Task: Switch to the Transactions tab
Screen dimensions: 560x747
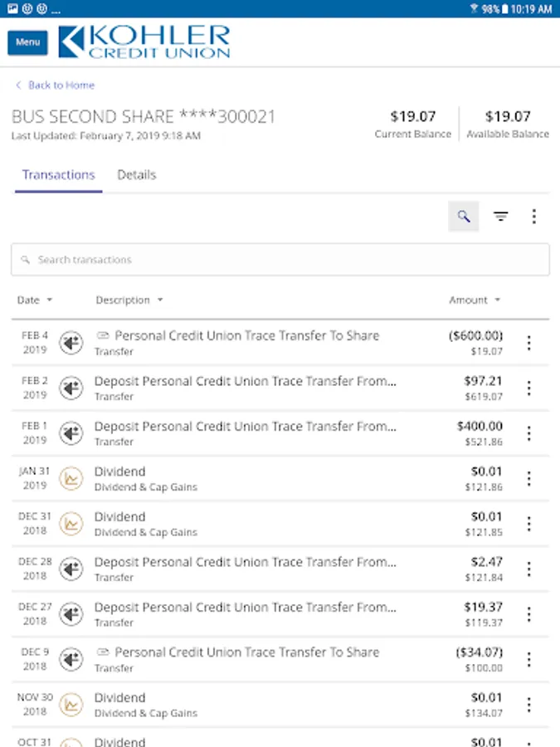Action: [x=58, y=175]
